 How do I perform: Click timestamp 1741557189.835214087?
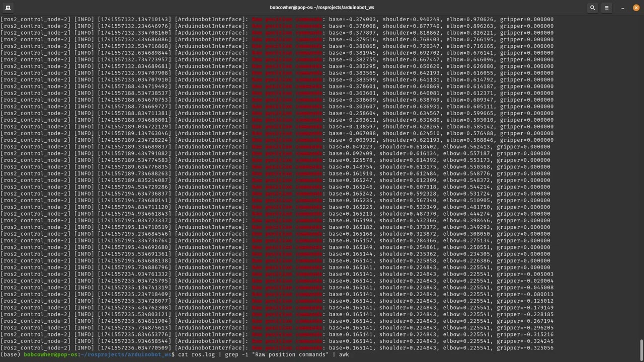(x=134, y=180)
